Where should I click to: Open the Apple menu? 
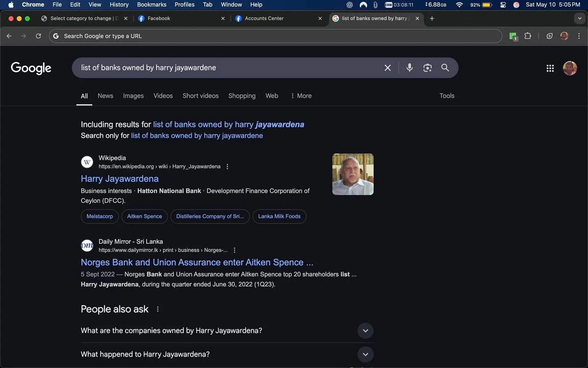coord(11,5)
